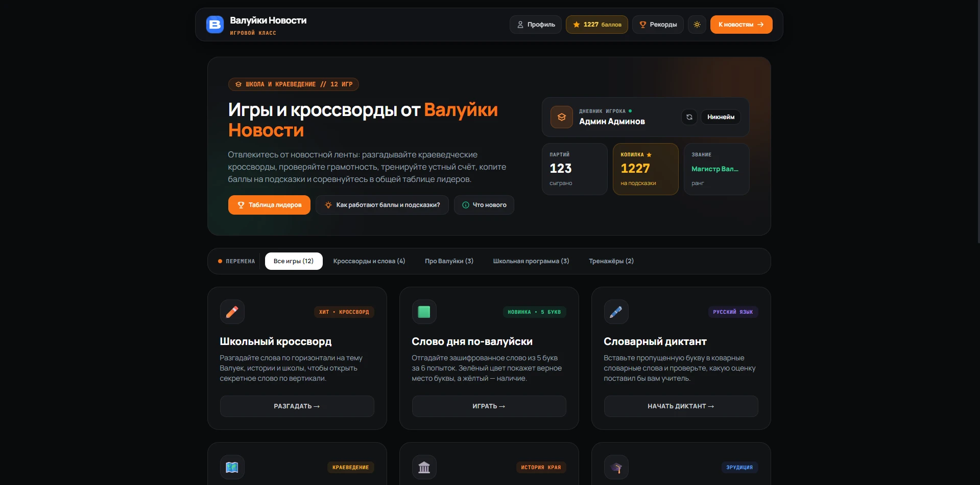Click the КРАЕВЕДЕНИЕ tag
The image size is (980, 485).
tap(351, 468)
